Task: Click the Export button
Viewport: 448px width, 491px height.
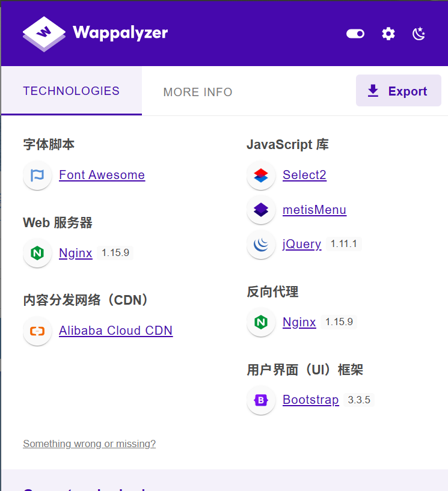Action: click(399, 91)
